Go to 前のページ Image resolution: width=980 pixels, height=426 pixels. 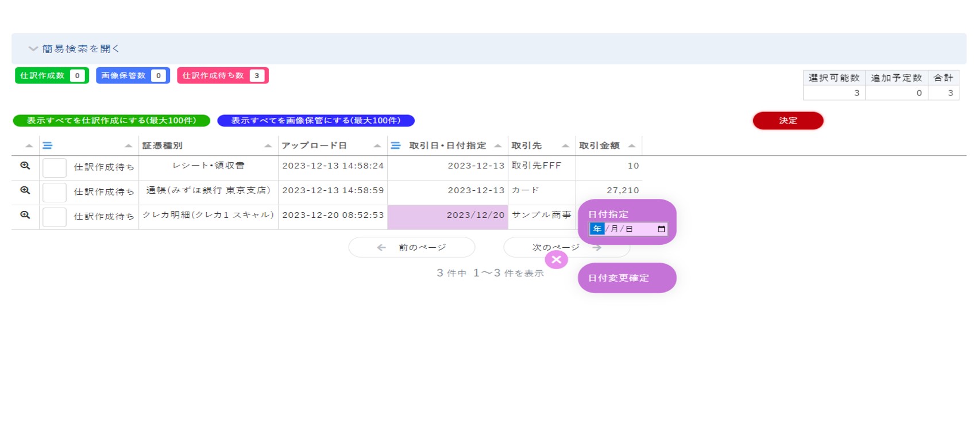[x=412, y=247]
